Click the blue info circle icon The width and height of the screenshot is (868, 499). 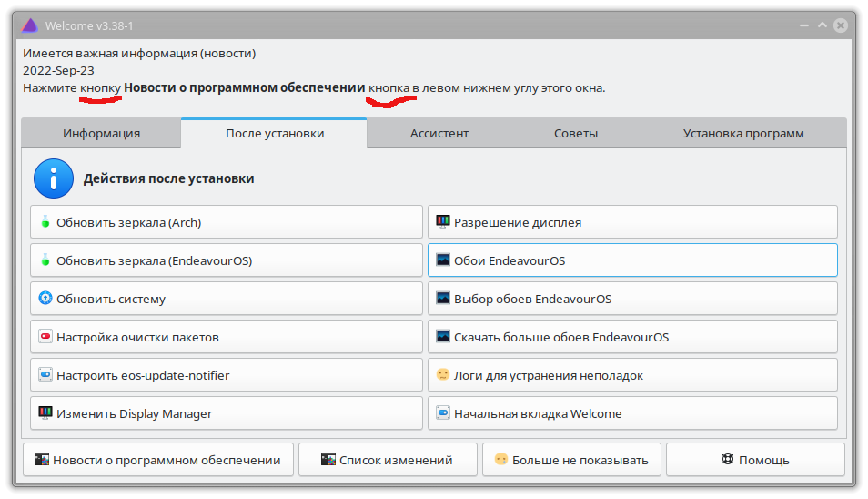[x=54, y=178]
